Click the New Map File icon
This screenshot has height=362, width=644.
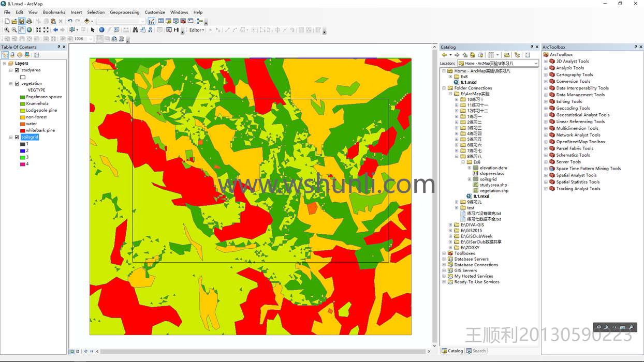(7, 21)
